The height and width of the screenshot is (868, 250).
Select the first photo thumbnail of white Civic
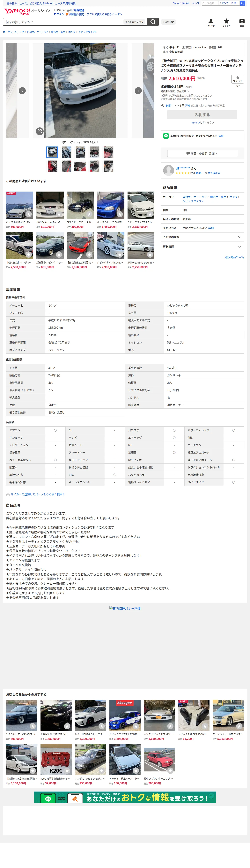pos(52,152)
